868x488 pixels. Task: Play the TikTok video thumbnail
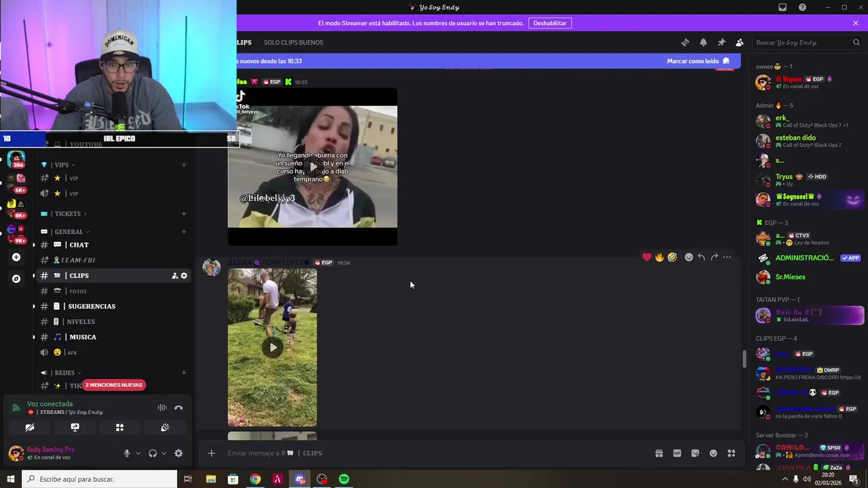pyautogui.click(x=313, y=167)
